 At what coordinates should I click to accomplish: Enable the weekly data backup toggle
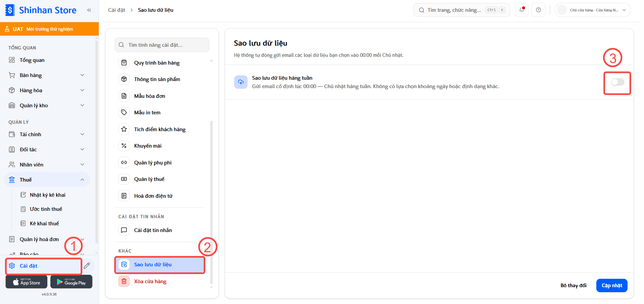click(x=617, y=82)
